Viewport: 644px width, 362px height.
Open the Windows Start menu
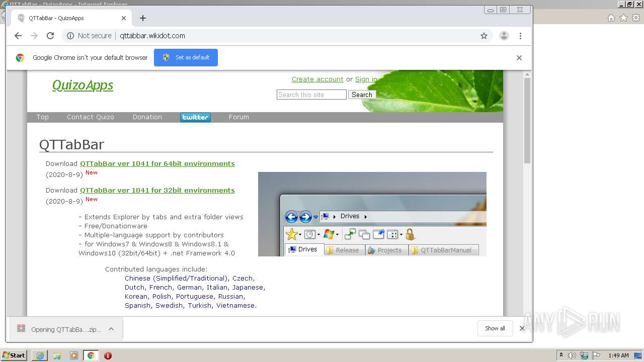pyautogui.click(x=14, y=355)
